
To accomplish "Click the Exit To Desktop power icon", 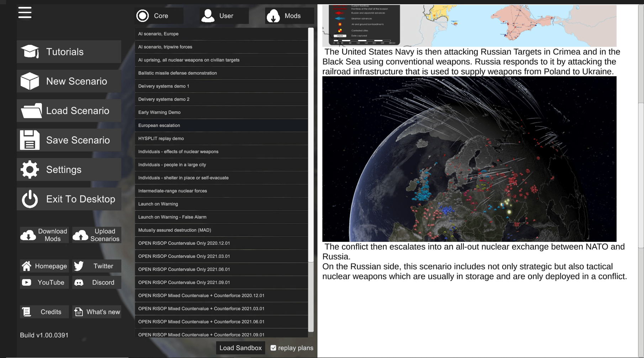I will pyautogui.click(x=30, y=199).
